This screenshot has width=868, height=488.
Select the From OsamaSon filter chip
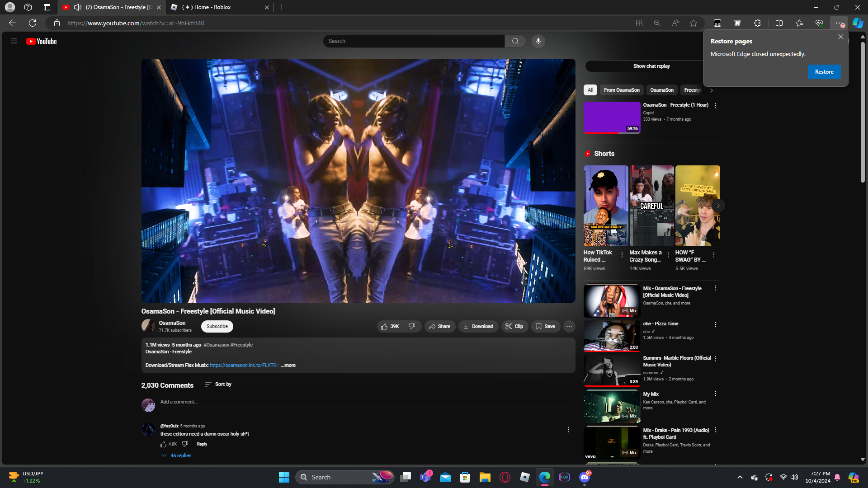622,90
